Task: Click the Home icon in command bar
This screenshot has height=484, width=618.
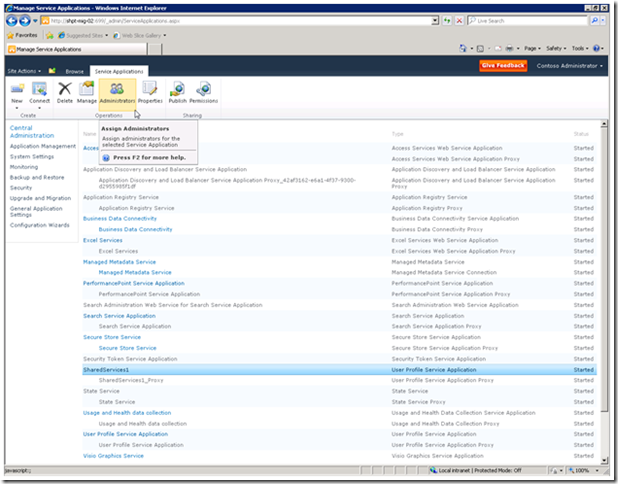Action: pyautogui.click(x=463, y=48)
